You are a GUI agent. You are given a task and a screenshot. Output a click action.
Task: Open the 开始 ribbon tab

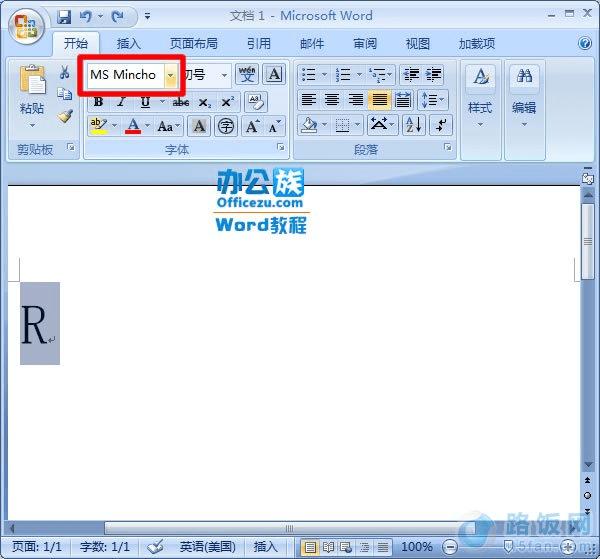pyautogui.click(x=76, y=44)
